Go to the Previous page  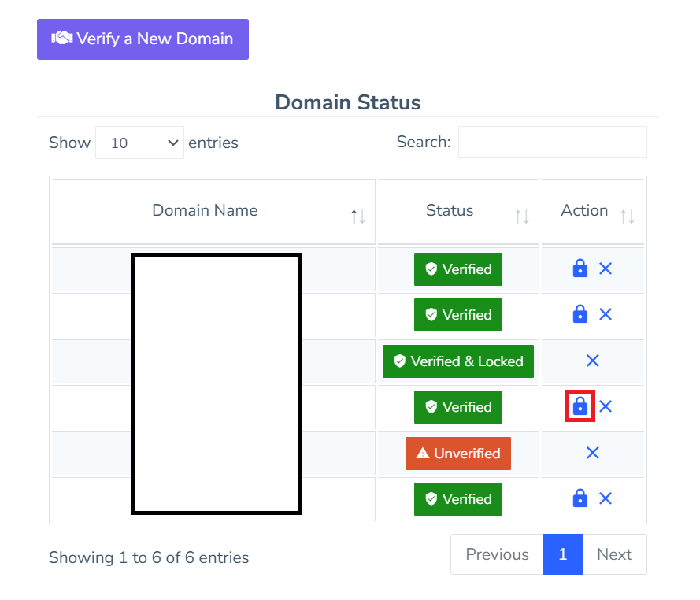click(x=497, y=554)
